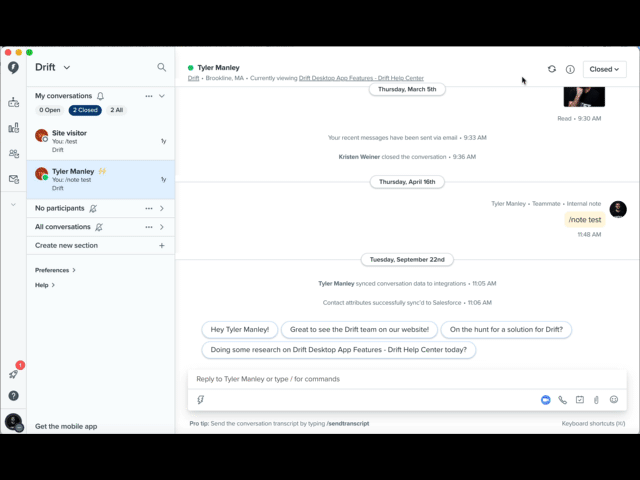
Task: Open the contacts people sidebar icon
Action: click(13, 153)
